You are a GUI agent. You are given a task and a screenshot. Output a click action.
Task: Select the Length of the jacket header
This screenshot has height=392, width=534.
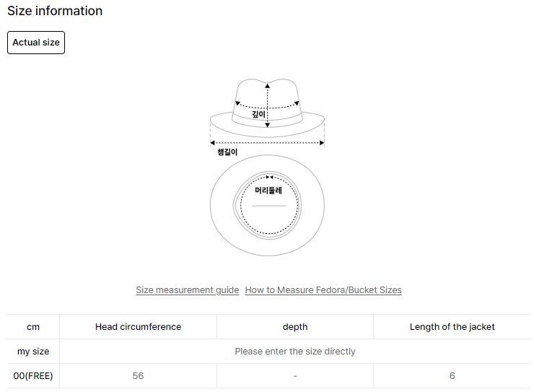pos(452,327)
